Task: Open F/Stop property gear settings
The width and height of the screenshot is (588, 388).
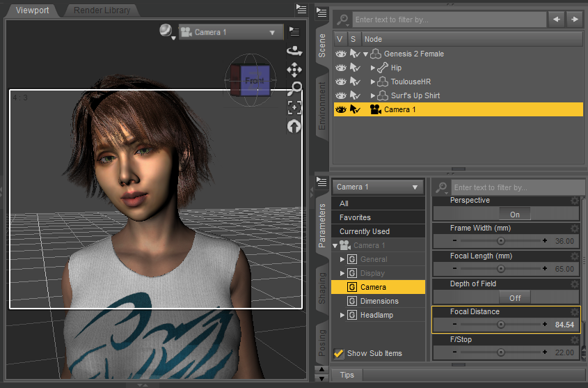Action: click(x=575, y=340)
